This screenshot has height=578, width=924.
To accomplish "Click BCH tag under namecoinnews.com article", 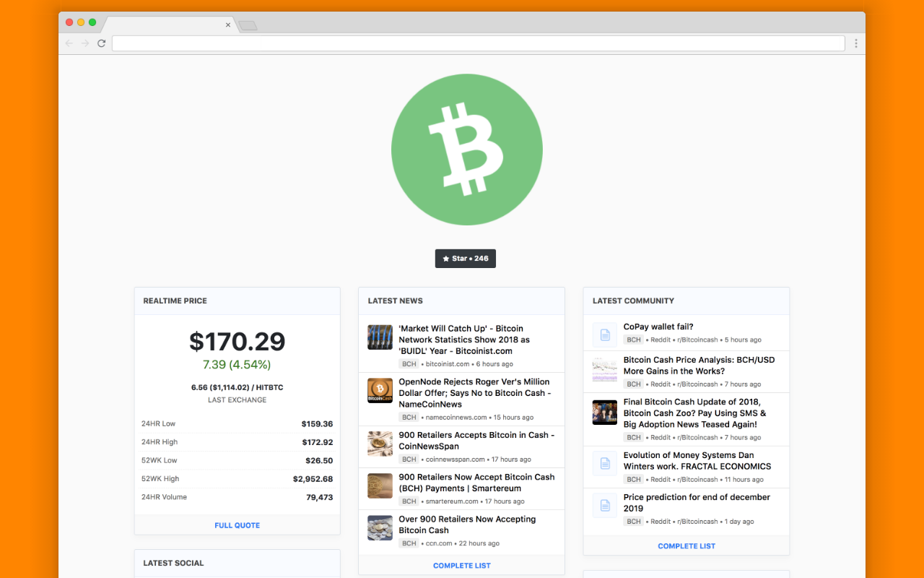I will click(x=409, y=418).
